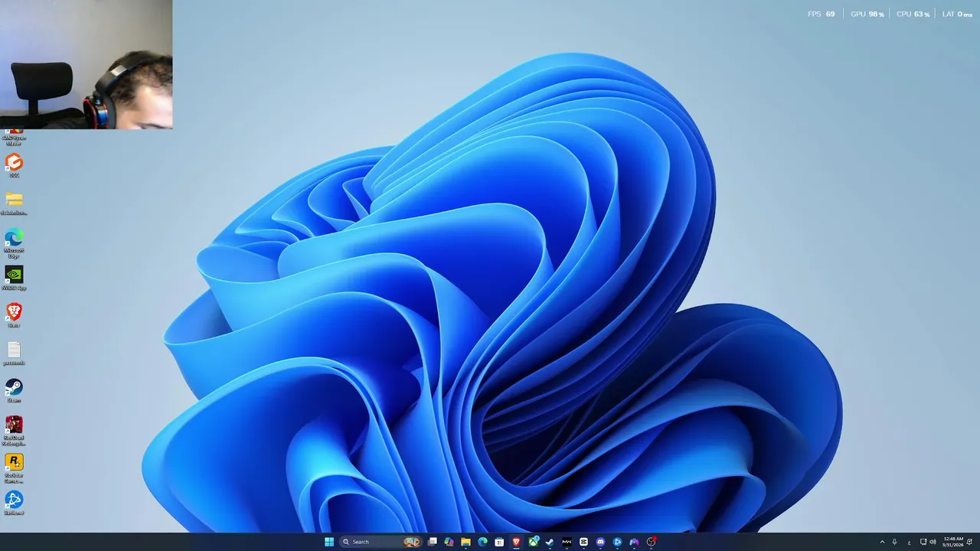Open File Explorer from the taskbar
980x551 pixels.
(465, 542)
